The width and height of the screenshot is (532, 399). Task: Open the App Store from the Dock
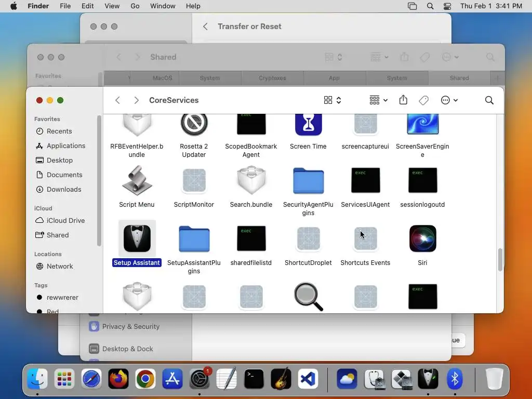(172, 379)
